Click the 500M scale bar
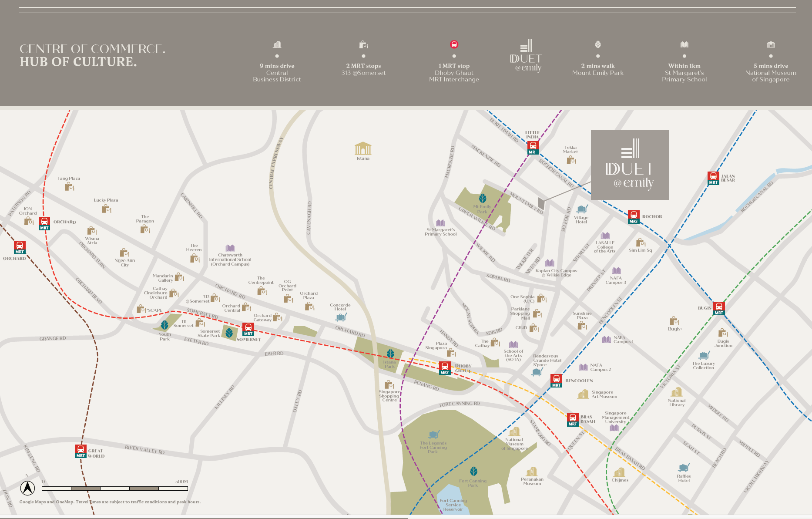Viewport: 812px width, 519px height. (x=115, y=489)
